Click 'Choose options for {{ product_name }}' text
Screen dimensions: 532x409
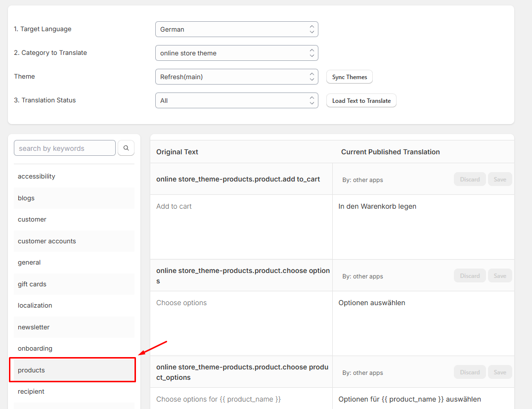(219, 399)
